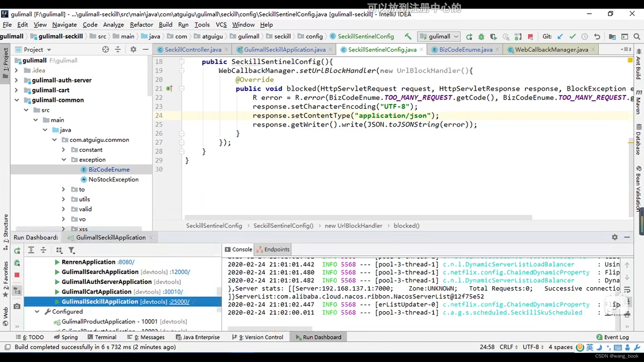This screenshot has height=362, width=644.
Task: Expand the constant package
Action: [63, 149]
